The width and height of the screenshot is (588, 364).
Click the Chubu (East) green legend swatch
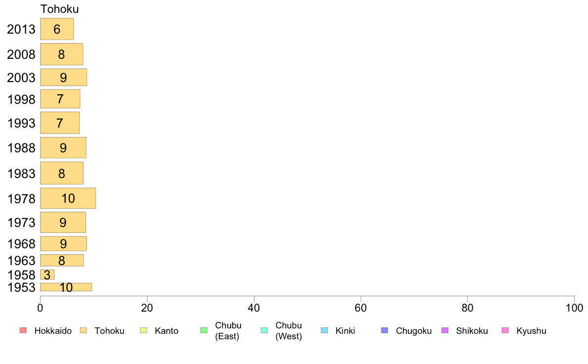click(x=204, y=330)
